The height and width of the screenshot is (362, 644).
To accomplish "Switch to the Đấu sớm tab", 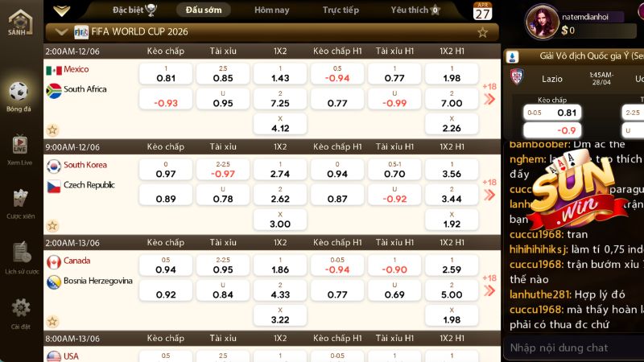I will click(x=204, y=10).
